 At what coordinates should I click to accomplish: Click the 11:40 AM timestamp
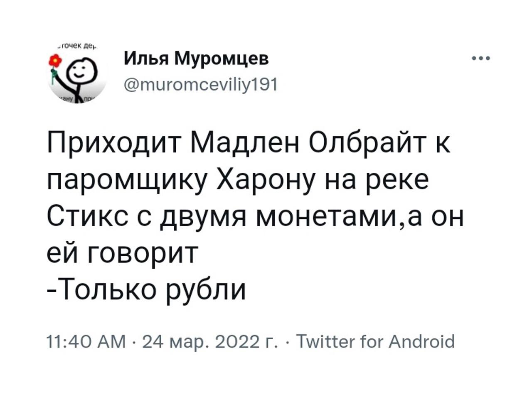(86, 343)
